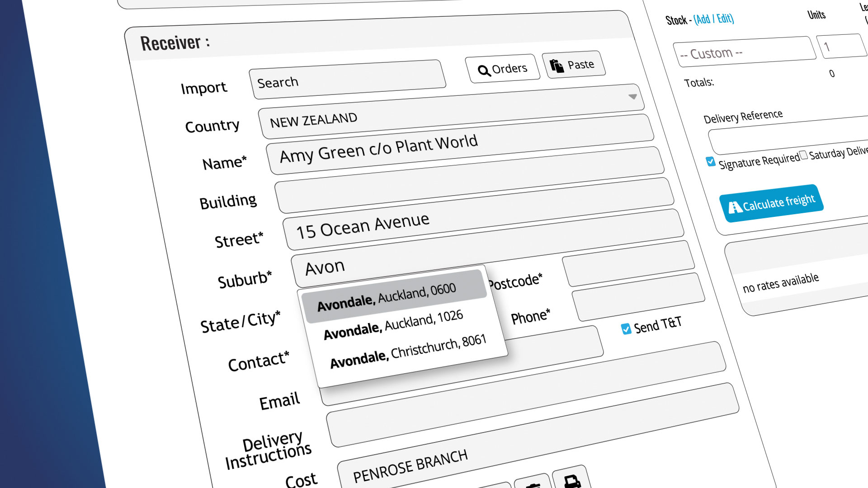Click the clipboard icon in Paste

click(x=557, y=66)
